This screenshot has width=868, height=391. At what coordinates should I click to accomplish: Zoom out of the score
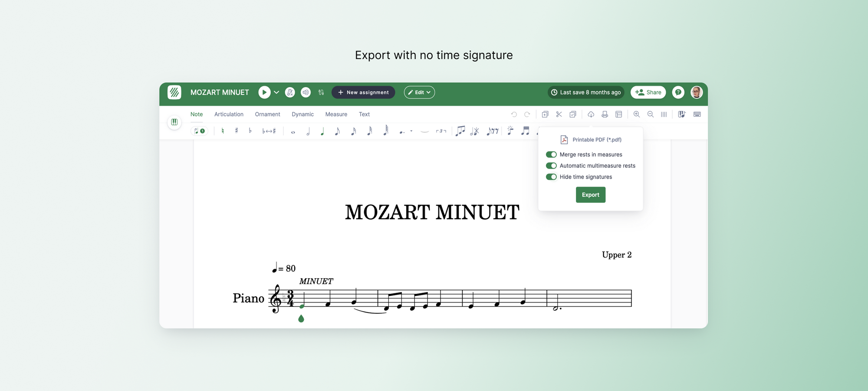pos(651,114)
